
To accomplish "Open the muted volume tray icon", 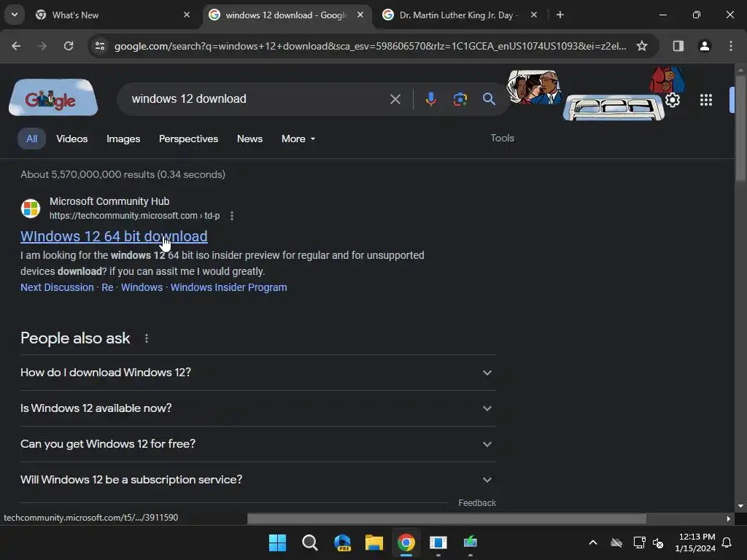I will (x=658, y=542).
